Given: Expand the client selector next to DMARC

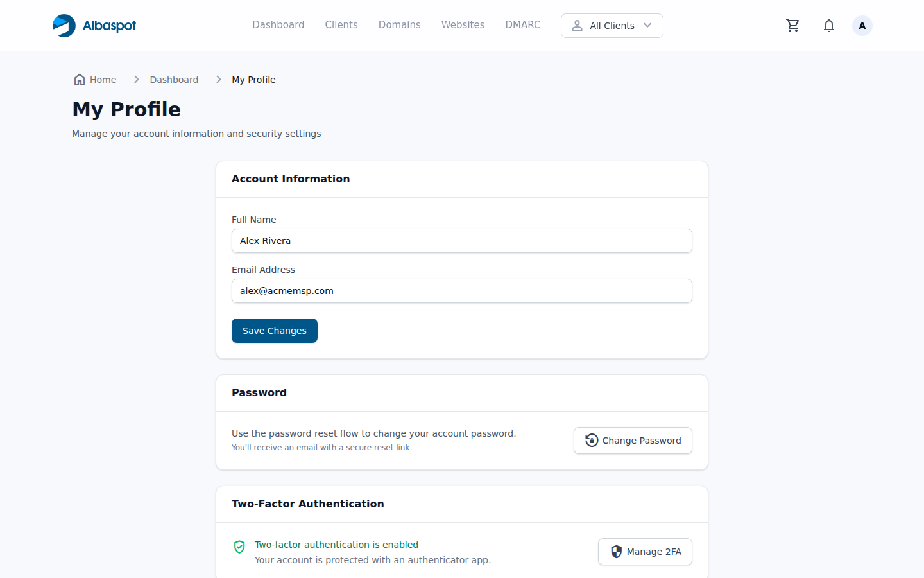Looking at the screenshot, I should click(612, 26).
